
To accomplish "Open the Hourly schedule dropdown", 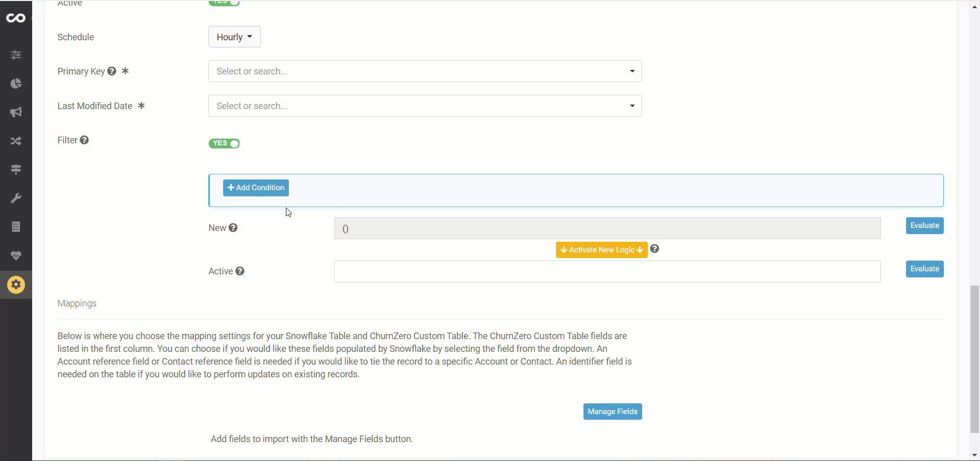I will pyautogui.click(x=234, y=37).
